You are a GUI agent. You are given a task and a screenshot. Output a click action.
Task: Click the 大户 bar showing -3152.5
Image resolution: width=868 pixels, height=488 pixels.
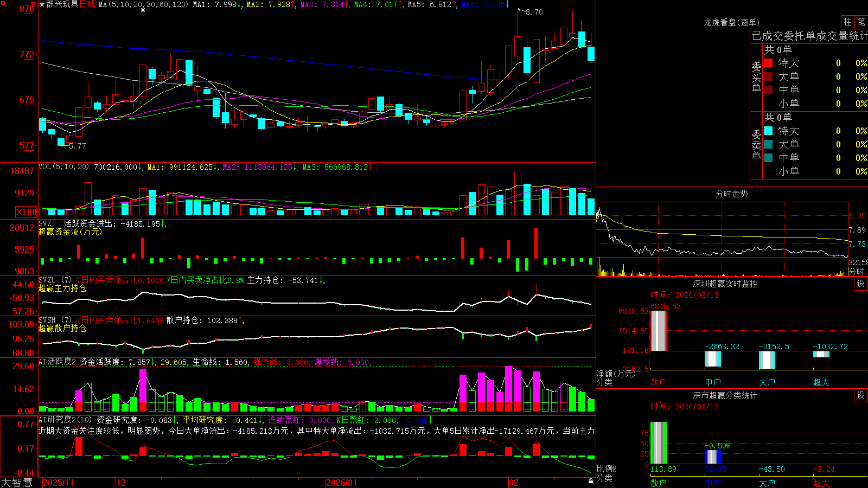coord(767,361)
